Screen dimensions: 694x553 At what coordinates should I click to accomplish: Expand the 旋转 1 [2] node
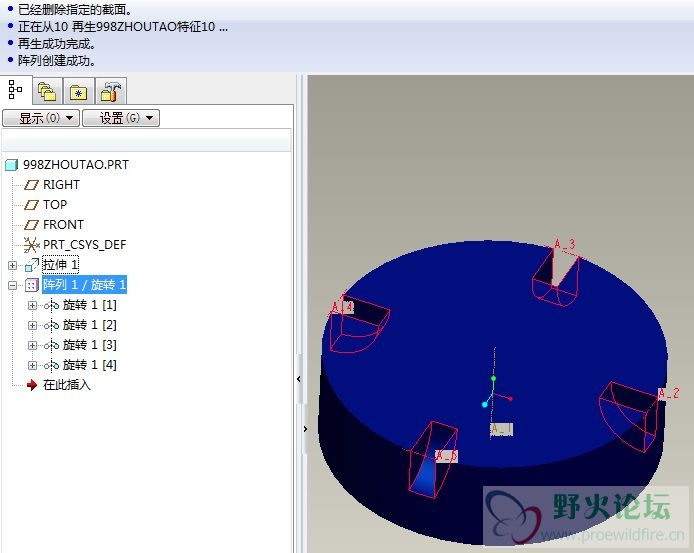(x=32, y=325)
